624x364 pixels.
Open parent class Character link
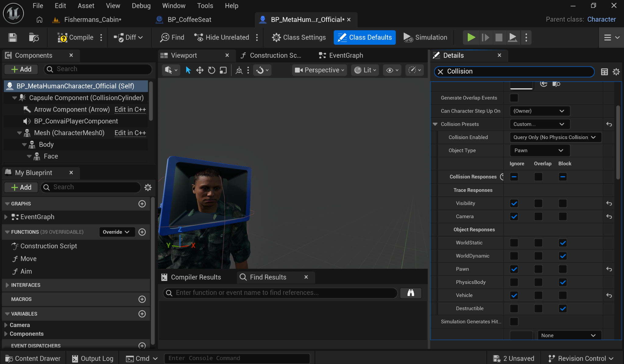(x=601, y=19)
